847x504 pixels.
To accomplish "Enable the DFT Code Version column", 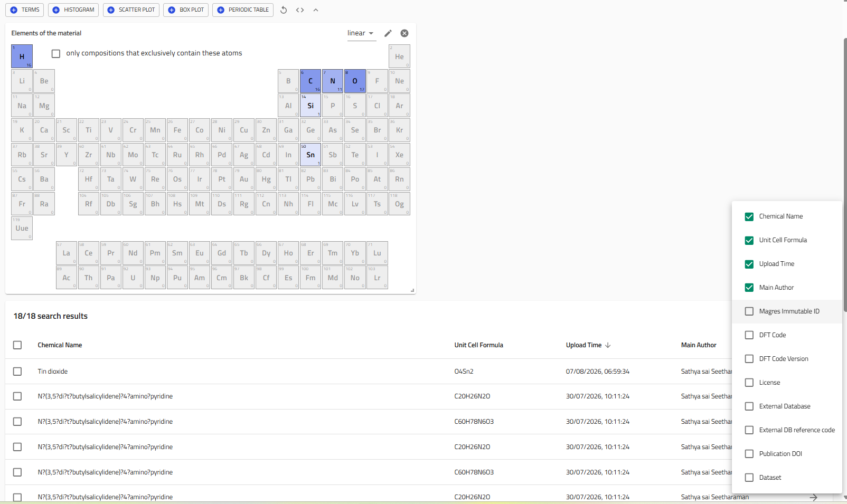I will (x=749, y=359).
